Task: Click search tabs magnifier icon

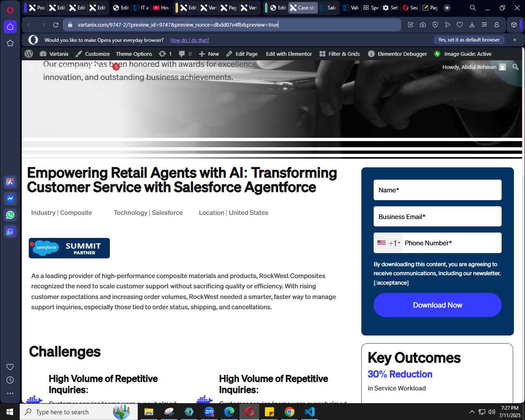Action: tap(473, 8)
